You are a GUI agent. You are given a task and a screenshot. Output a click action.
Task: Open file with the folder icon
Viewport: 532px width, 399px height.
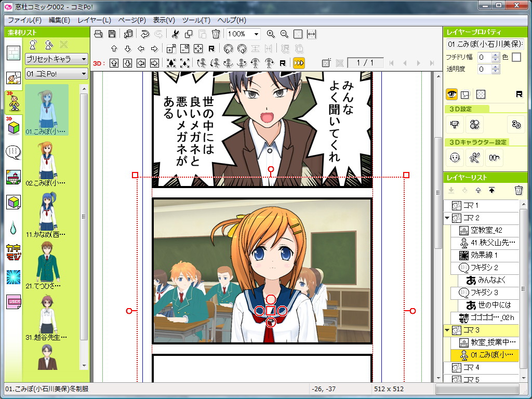point(98,34)
